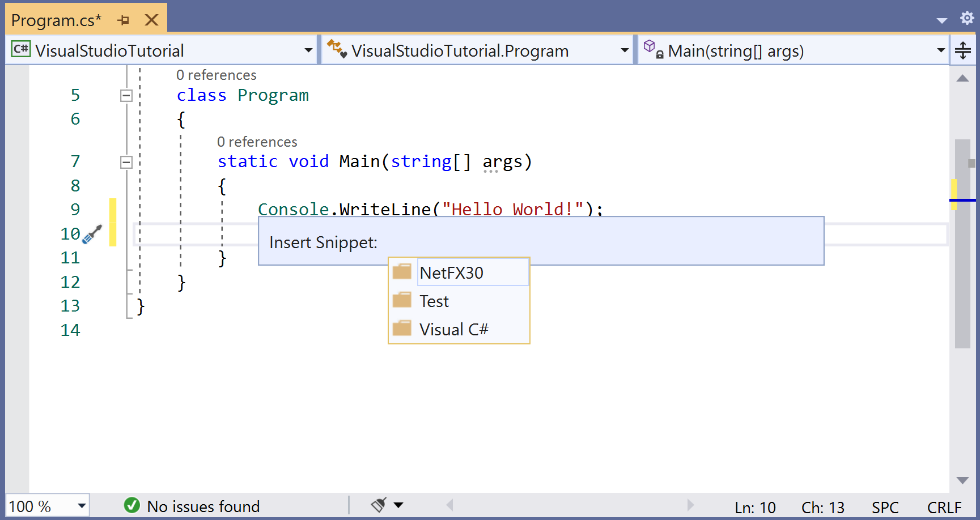Viewport: 980px width, 520px height.
Task: Click the Ch: 13 character indicator
Action: (x=822, y=507)
